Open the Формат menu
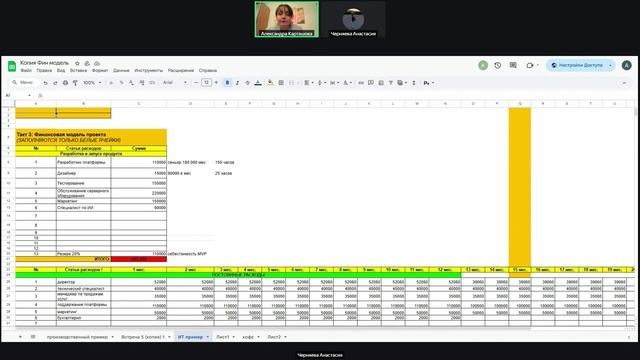Image resolution: width=640 pixels, height=360 pixels. point(100,71)
